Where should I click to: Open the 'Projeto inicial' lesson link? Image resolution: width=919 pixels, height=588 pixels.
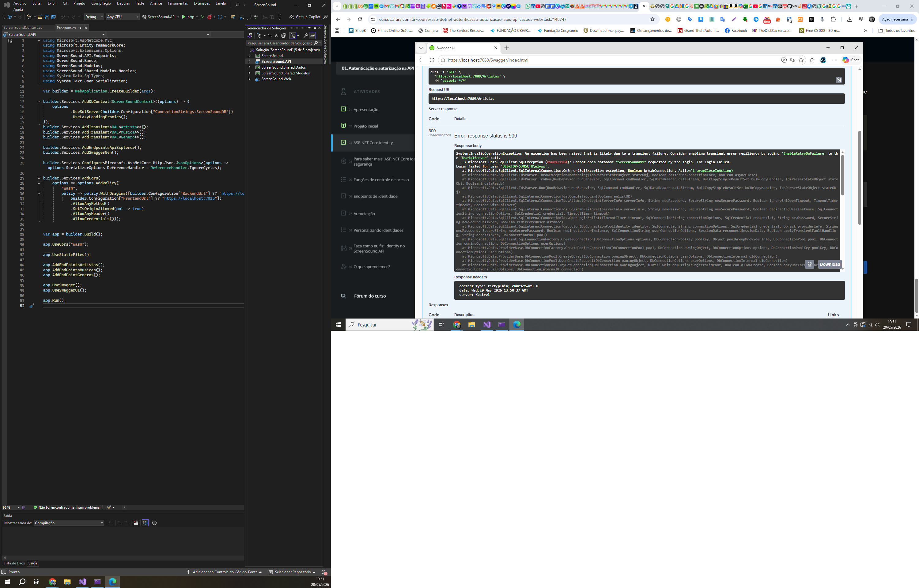[366, 126]
